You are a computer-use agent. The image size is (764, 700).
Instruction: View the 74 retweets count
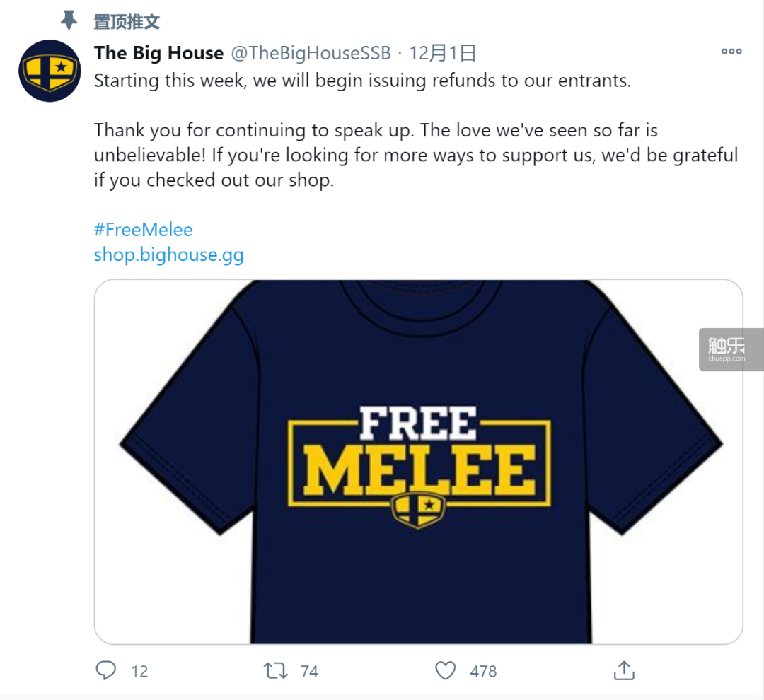pyautogui.click(x=309, y=671)
